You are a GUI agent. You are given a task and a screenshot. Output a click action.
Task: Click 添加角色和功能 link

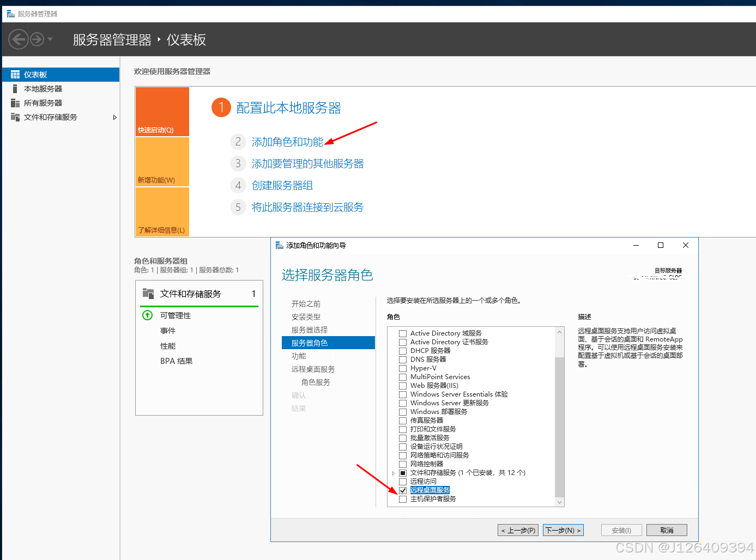[287, 142]
